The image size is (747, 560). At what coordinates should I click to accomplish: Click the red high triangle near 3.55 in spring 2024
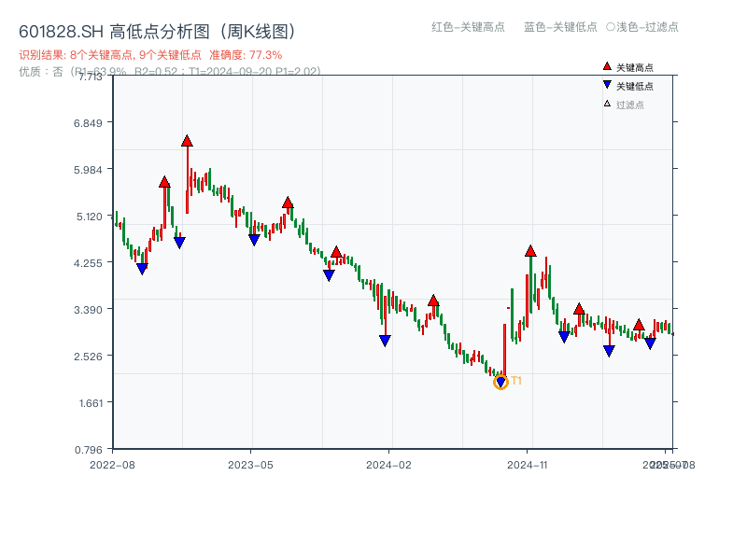point(433,301)
